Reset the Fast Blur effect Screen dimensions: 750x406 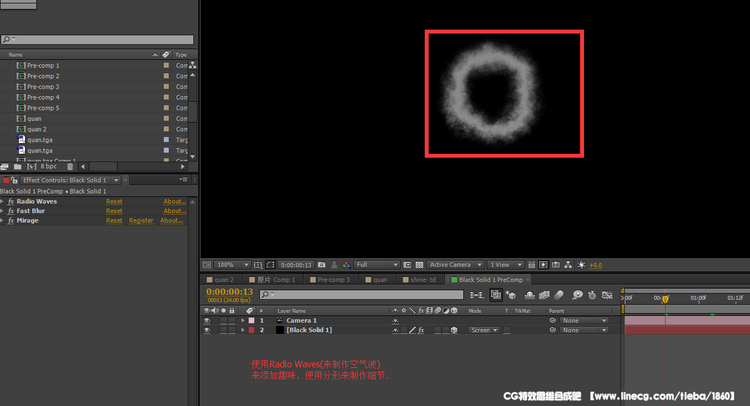114,211
